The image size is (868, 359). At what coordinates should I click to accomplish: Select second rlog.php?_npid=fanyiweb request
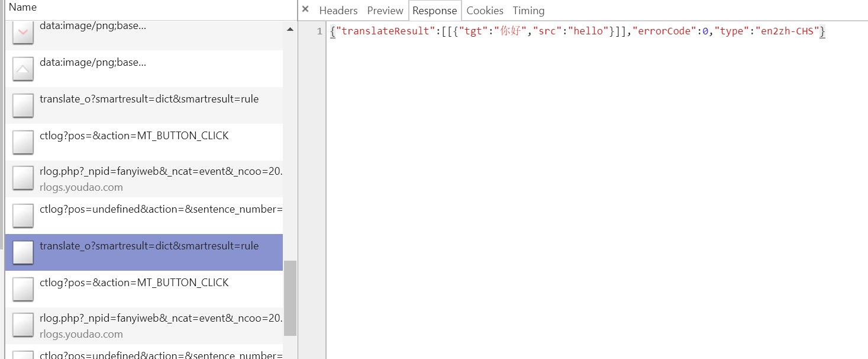tap(144, 326)
